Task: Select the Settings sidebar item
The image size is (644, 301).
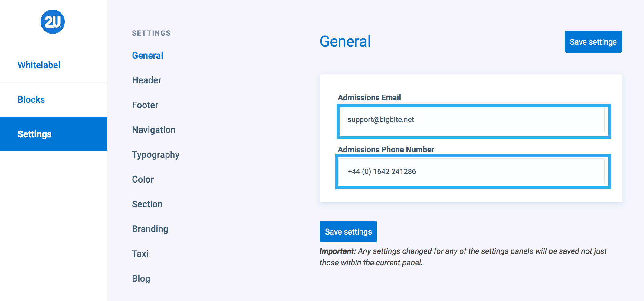Action: 34,134
